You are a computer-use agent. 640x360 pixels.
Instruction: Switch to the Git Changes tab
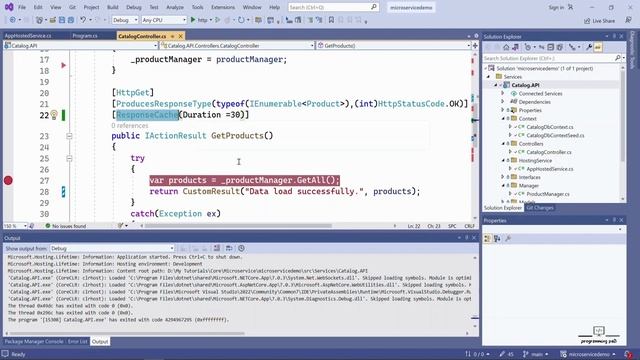click(x=540, y=208)
